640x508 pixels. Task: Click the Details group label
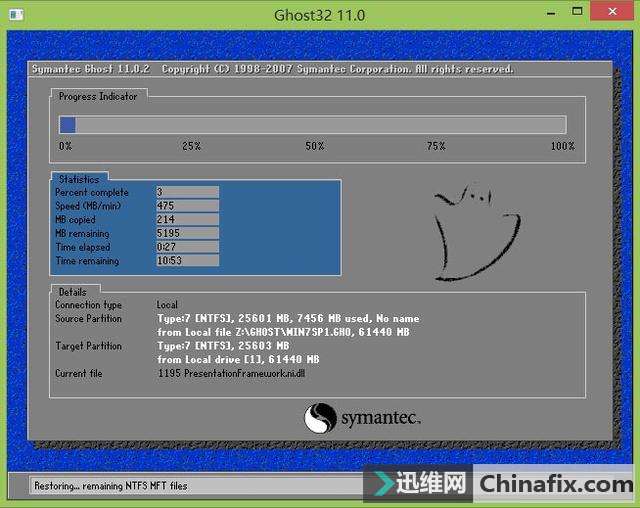tap(73, 292)
